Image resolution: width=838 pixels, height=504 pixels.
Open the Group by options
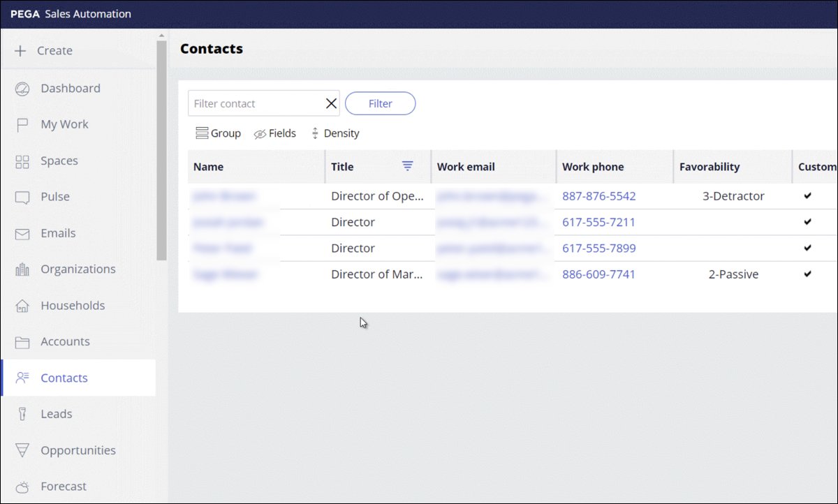click(219, 133)
